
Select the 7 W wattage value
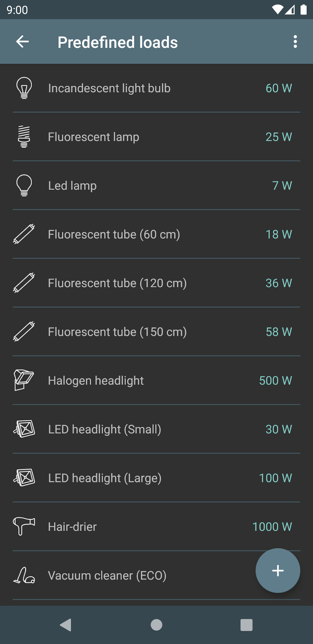[282, 185]
